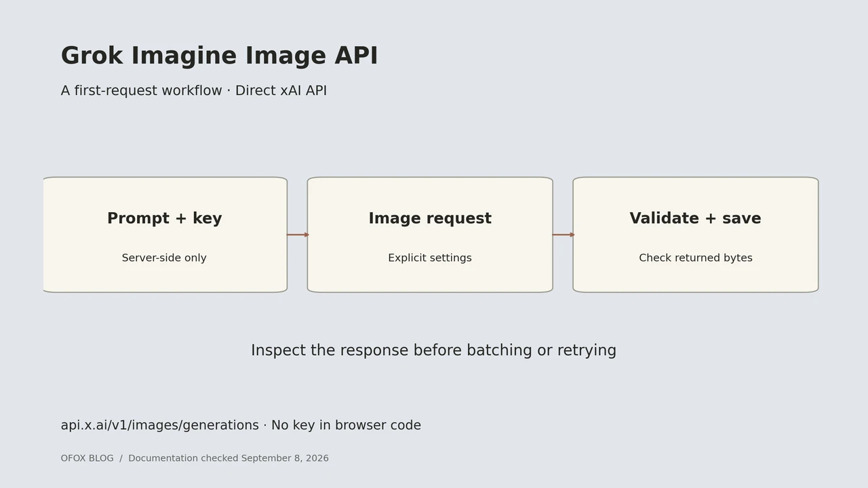The width and height of the screenshot is (868, 488).
Task: Click the 'Validate + save' heading
Action: point(695,219)
